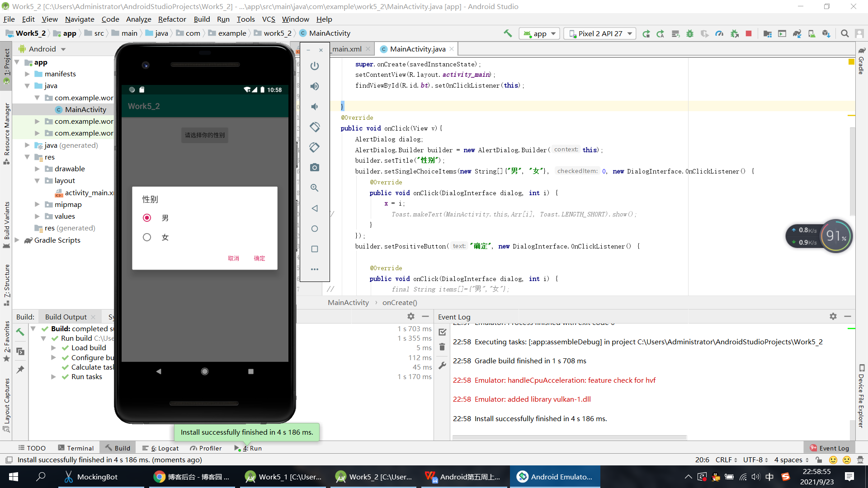
Task: Switch to the Logcat tab
Action: tap(160, 448)
